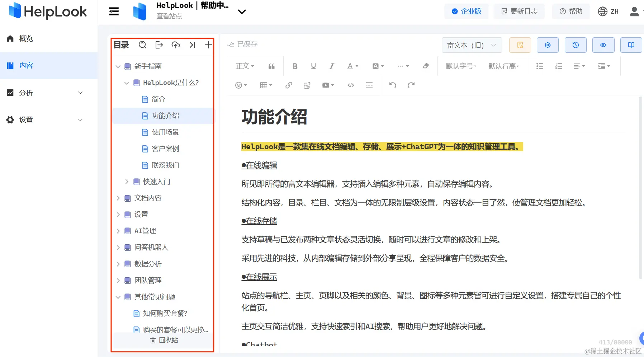The image size is (644, 357).
Task: Open the 正文 paragraph style dropdown
Action: (x=245, y=66)
